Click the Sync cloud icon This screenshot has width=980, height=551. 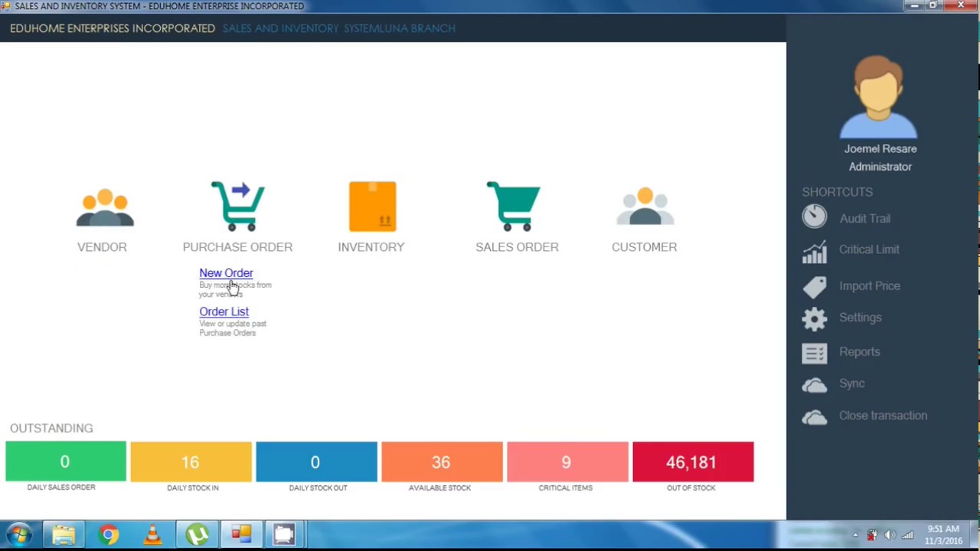click(x=815, y=385)
